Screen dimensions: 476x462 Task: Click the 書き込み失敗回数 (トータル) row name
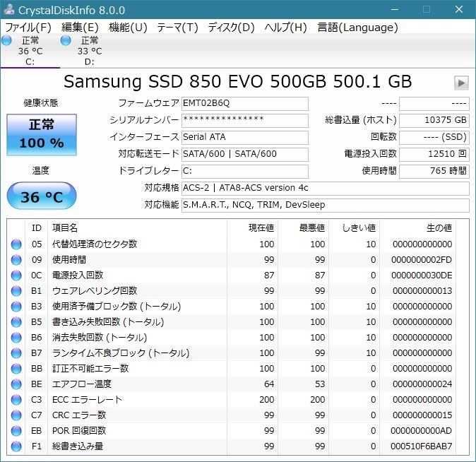[108, 322]
